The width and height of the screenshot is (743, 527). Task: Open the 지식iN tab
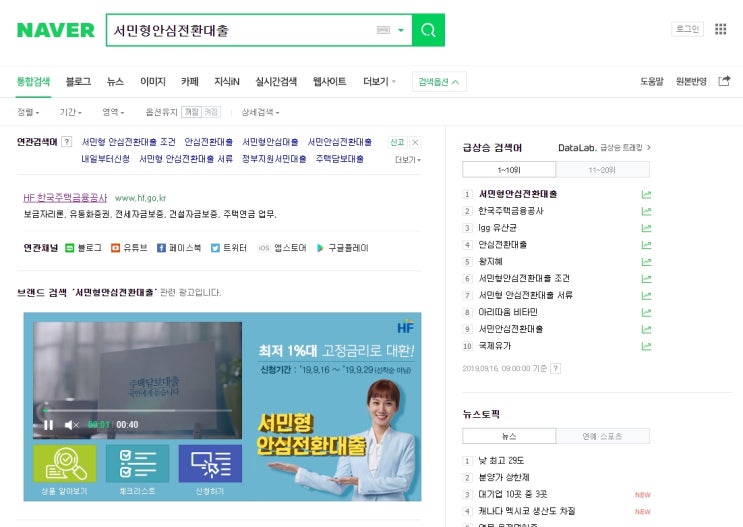point(227,82)
